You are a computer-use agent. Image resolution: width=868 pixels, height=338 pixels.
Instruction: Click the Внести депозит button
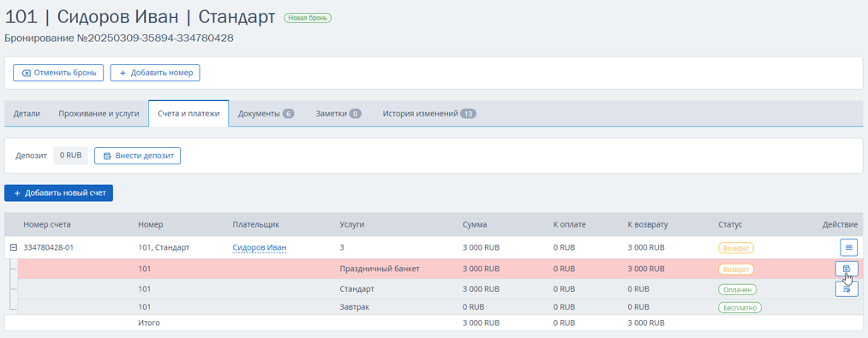[x=138, y=156]
